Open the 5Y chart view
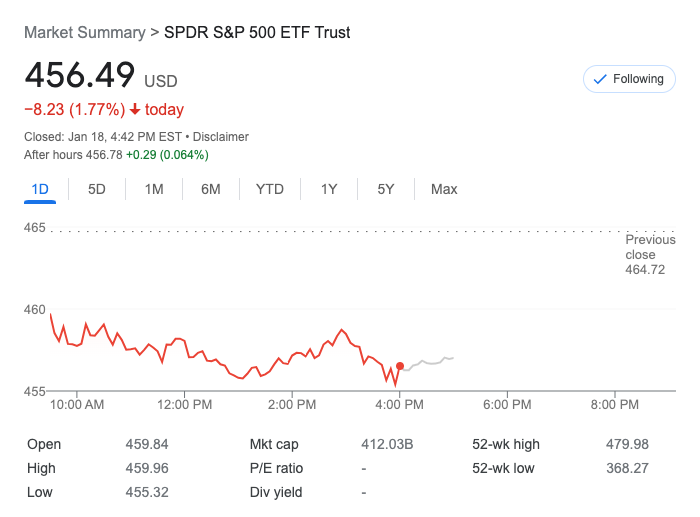This screenshot has width=700, height=517. 386,189
